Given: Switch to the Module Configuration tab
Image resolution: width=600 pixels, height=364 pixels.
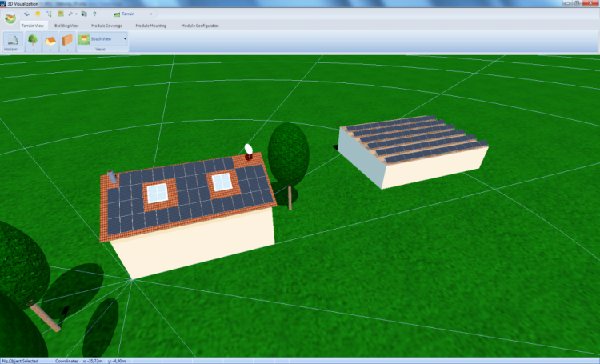Looking at the screenshot, I should (200, 26).
